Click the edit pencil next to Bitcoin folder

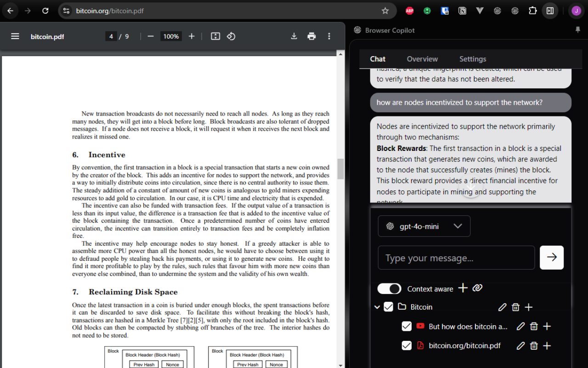point(502,307)
